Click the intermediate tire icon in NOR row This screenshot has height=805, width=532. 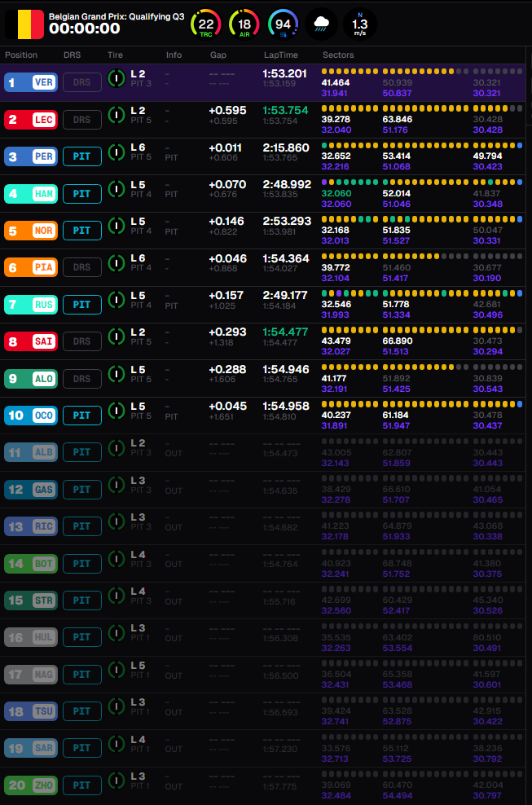coord(117,226)
